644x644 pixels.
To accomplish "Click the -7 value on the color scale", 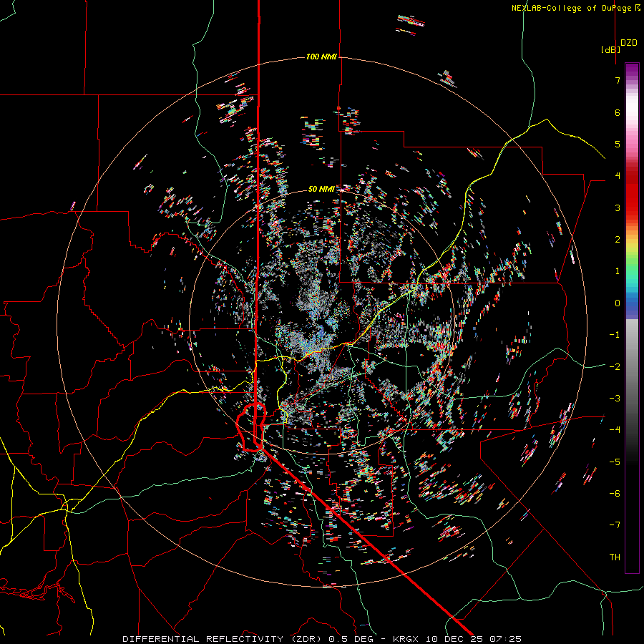I will pos(615,525).
